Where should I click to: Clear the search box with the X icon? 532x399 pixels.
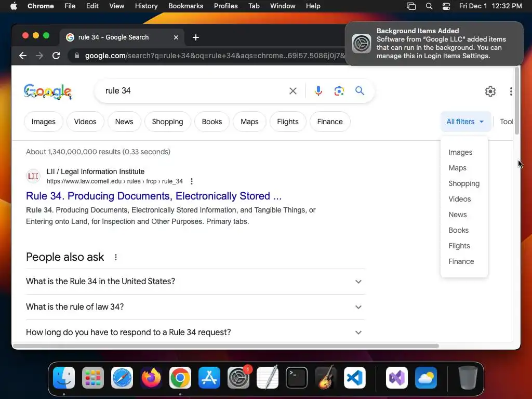(293, 91)
